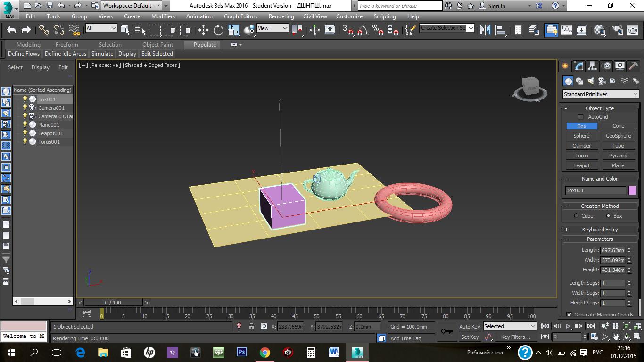Click the Align tool icon
The image size is (644, 362).
pos(501,30)
